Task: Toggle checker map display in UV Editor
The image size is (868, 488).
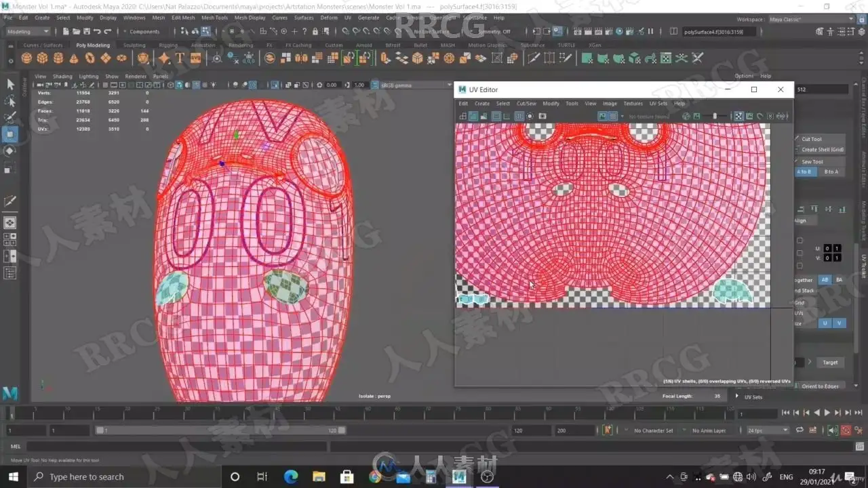Action: (x=613, y=117)
